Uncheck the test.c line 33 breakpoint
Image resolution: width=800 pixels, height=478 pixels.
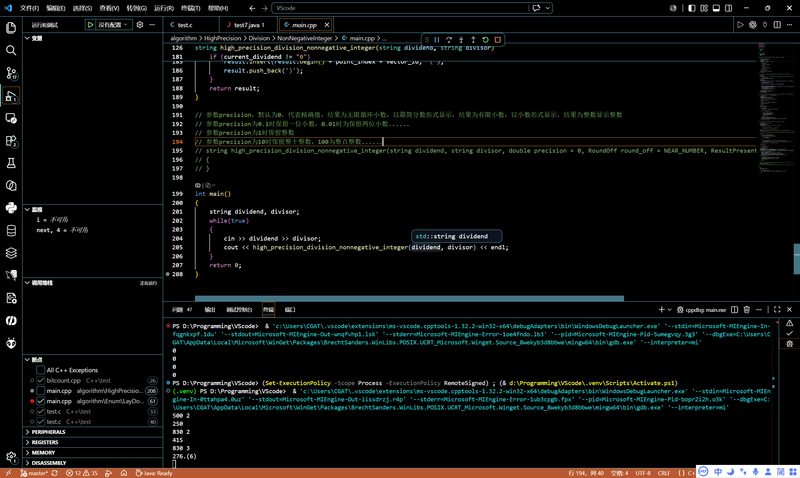pos(40,411)
